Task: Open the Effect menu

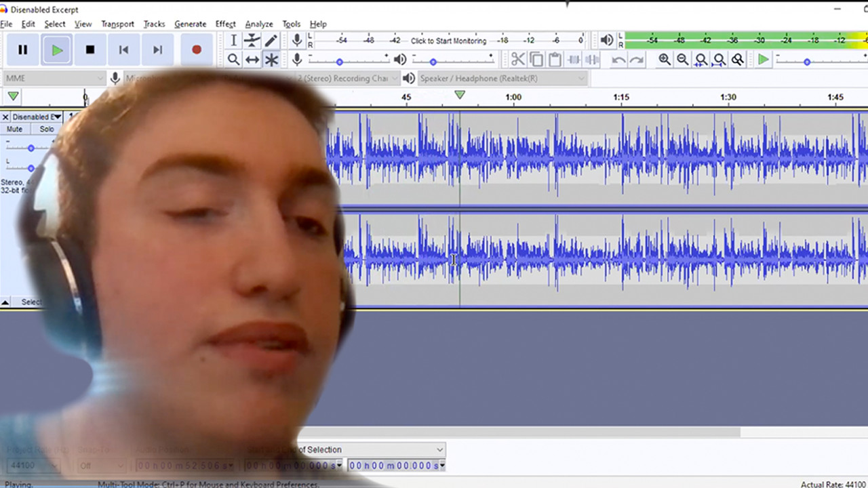Action: pyautogui.click(x=226, y=24)
